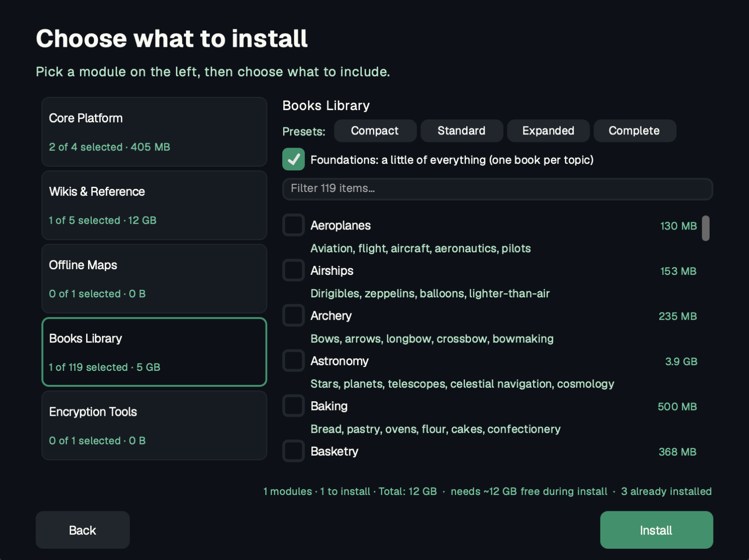Click 'Total: 12 GB' summary text
Image resolution: width=749 pixels, height=560 pixels.
(407, 492)
